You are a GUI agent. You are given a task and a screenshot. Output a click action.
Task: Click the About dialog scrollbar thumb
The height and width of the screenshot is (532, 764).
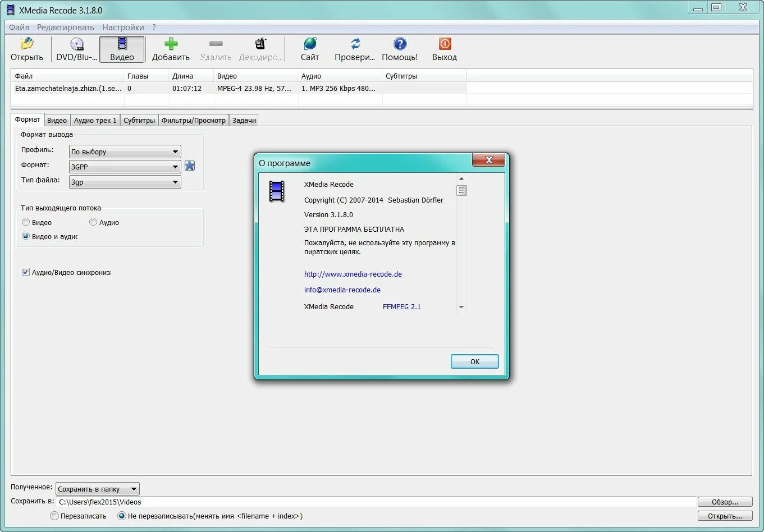coord(461,190)
